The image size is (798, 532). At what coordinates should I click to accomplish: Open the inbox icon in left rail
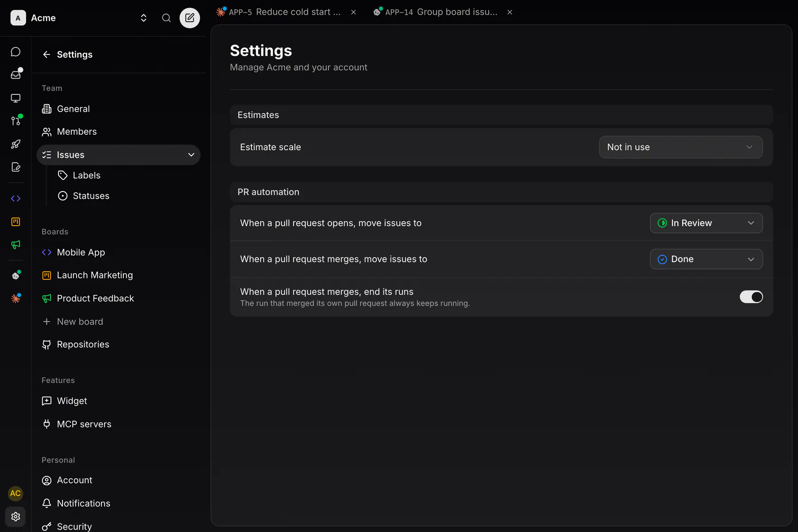pos(16,74)
